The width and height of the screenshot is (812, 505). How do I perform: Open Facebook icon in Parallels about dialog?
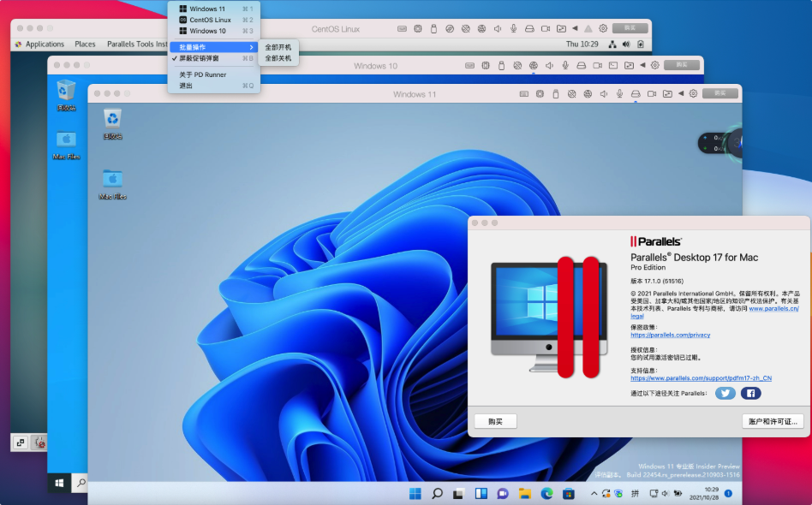click(750, 393)
